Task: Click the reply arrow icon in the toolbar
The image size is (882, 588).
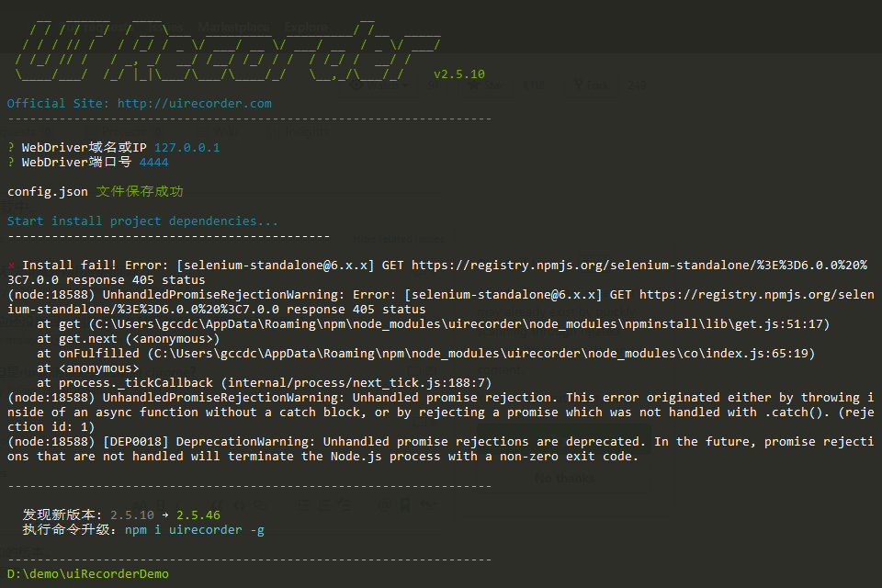Action: (427, 503)
